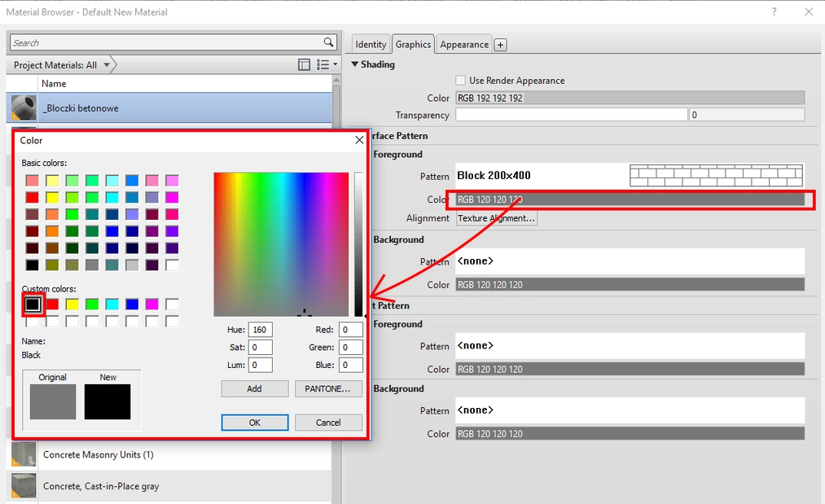Click the Transparency input field
Image resolution: width=825 pixels, height=504 pixels.
point(570,114)
